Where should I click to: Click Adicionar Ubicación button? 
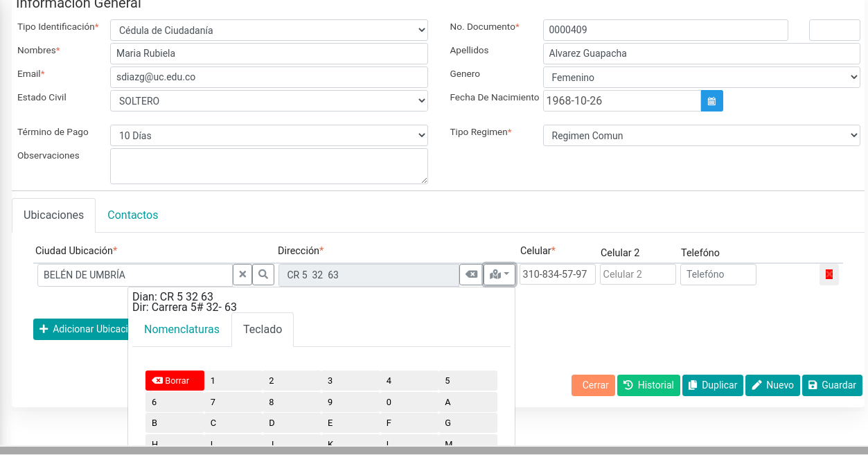80,329
